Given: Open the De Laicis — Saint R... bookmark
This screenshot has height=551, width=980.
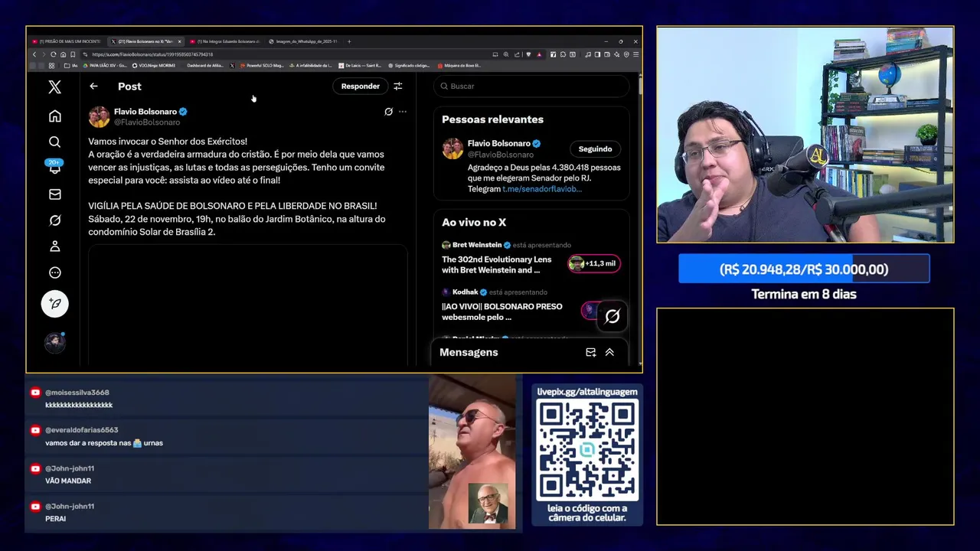Looking at the screenshot, I should coord(359,66).
